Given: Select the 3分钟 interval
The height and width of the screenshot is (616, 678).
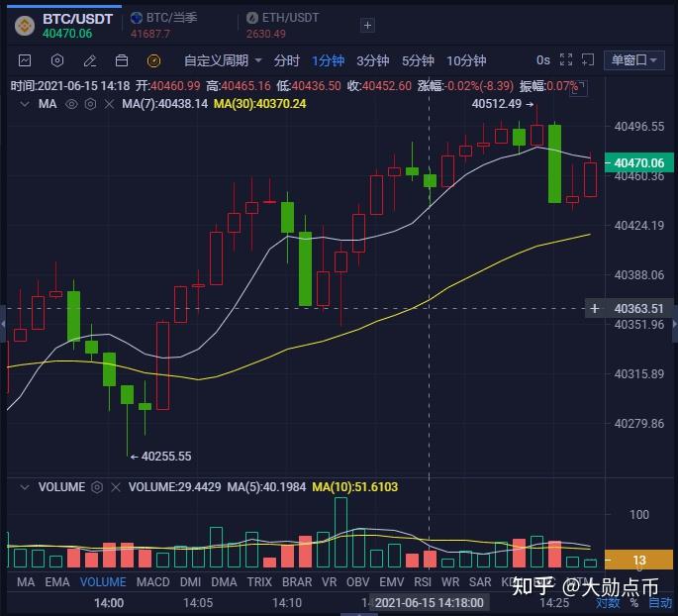Looking at the screenshot, I should click(373, 60).
